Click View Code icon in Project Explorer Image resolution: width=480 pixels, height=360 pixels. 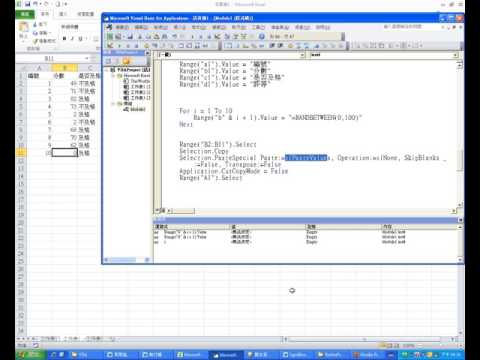point(108,61)
